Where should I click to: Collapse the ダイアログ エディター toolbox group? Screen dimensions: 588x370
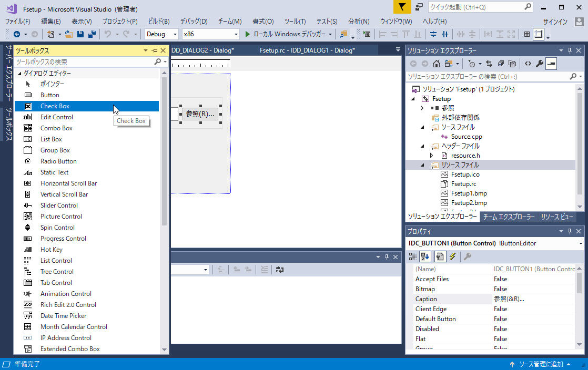click(19, 74)
